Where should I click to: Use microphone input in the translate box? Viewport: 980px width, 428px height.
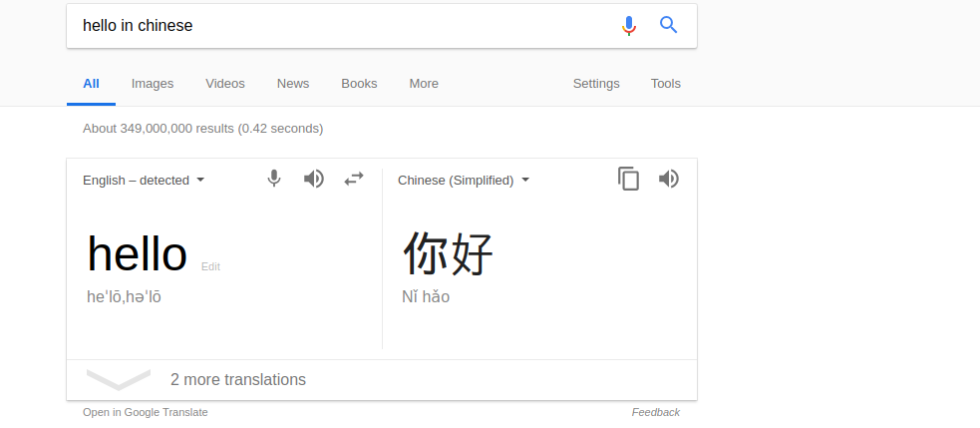(274, 179)
